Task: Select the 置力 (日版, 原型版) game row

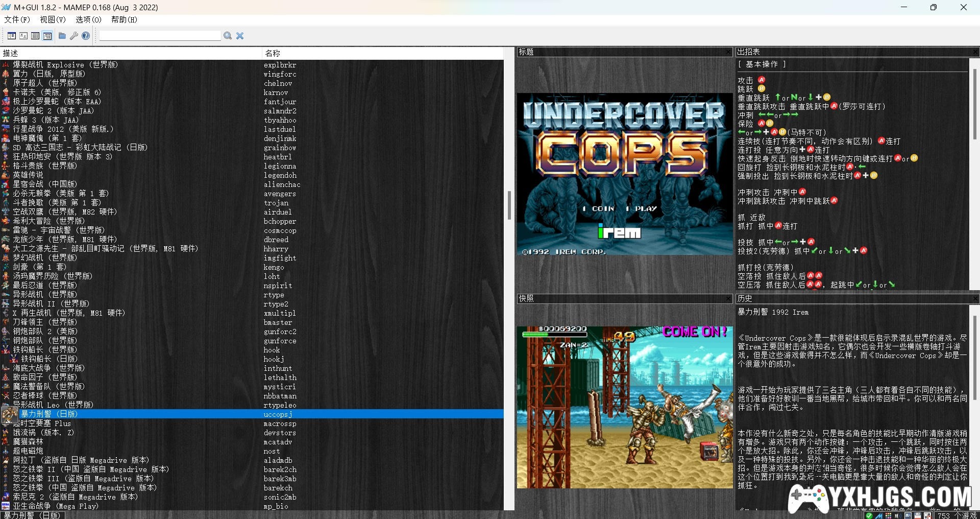Action: (252, 74)
